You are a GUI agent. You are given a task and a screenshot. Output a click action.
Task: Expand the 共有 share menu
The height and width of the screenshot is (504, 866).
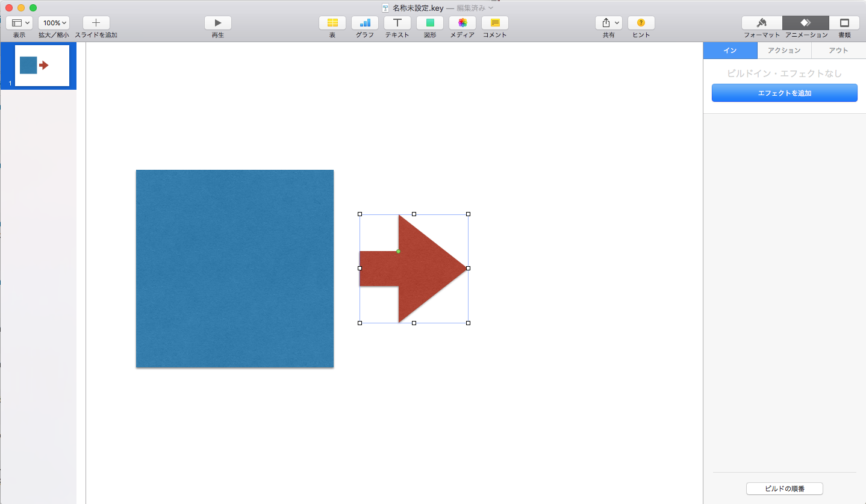pyautogui.click(x=608, y=23)
